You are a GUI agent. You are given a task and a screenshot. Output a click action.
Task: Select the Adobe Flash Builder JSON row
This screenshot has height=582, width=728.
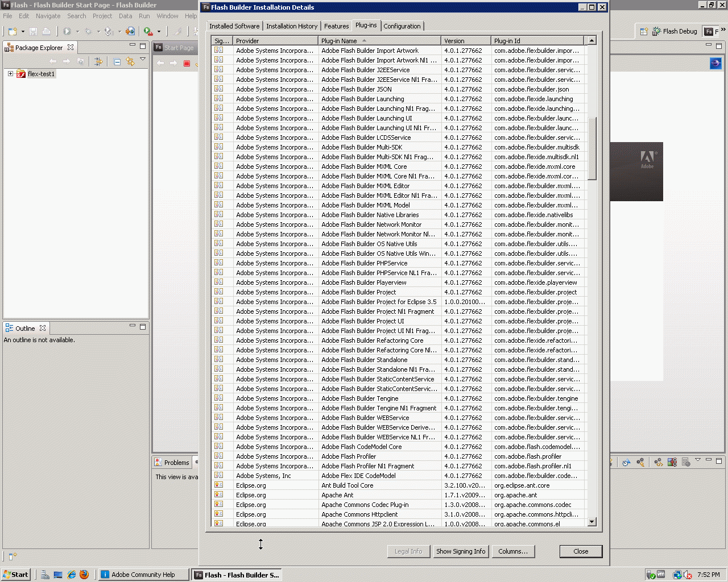pos(399,89)
